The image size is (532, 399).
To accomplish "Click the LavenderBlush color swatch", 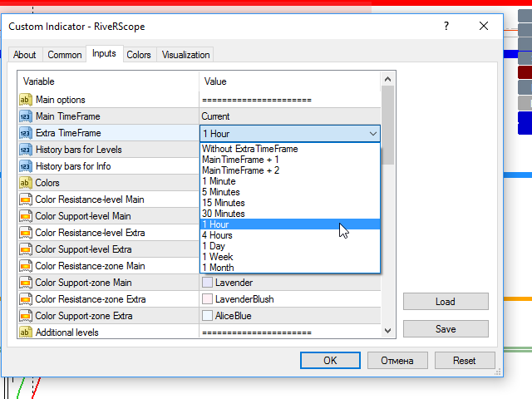I will point(207,299).
